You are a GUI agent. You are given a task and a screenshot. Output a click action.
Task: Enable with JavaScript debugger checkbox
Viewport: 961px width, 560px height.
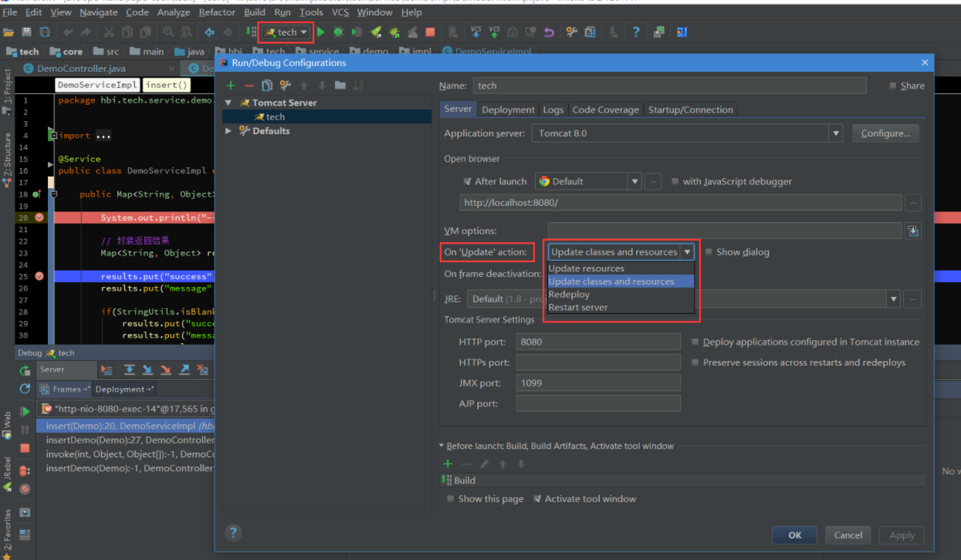point(675,181)
